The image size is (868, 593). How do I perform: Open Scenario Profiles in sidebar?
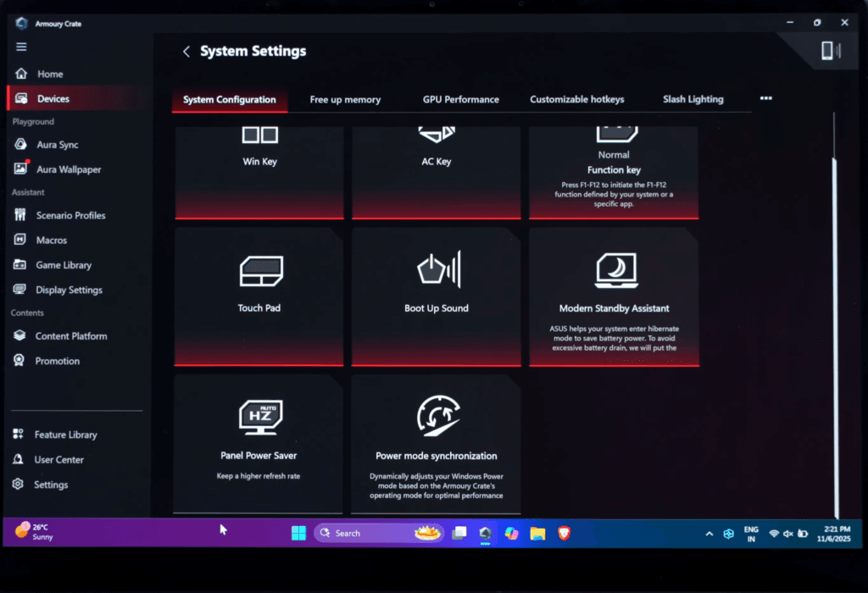(70, 215)
